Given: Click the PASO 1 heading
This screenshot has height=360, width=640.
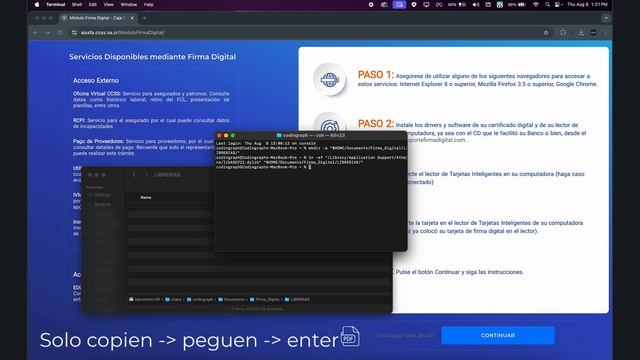Looking at the screenshot, I should pyautogui.click(x=376, y=75).
